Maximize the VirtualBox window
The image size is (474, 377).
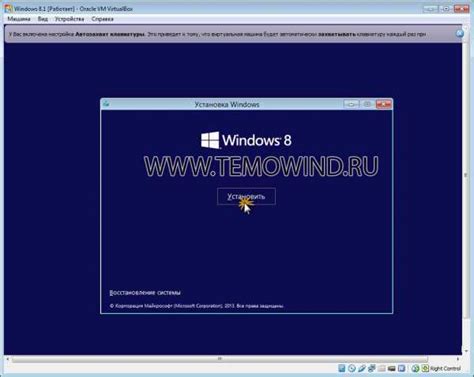[x=446, y=9]
